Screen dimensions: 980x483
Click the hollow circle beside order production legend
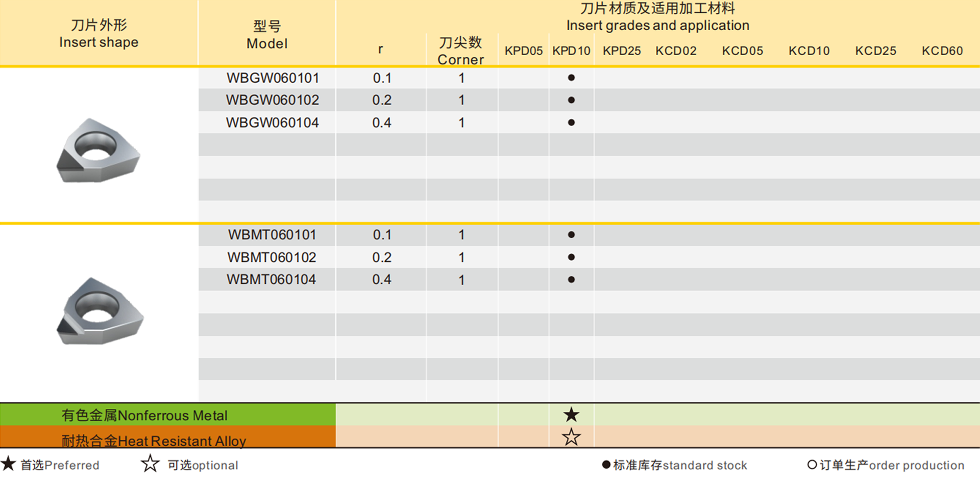(x=812, y=465)
